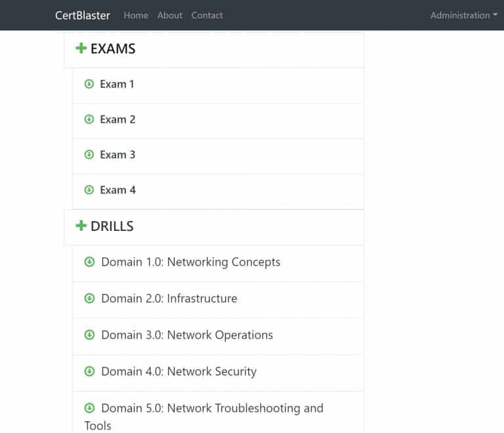
Task: Select Domain 1.0: Networking Concepts drill
Action: point(190,262)
